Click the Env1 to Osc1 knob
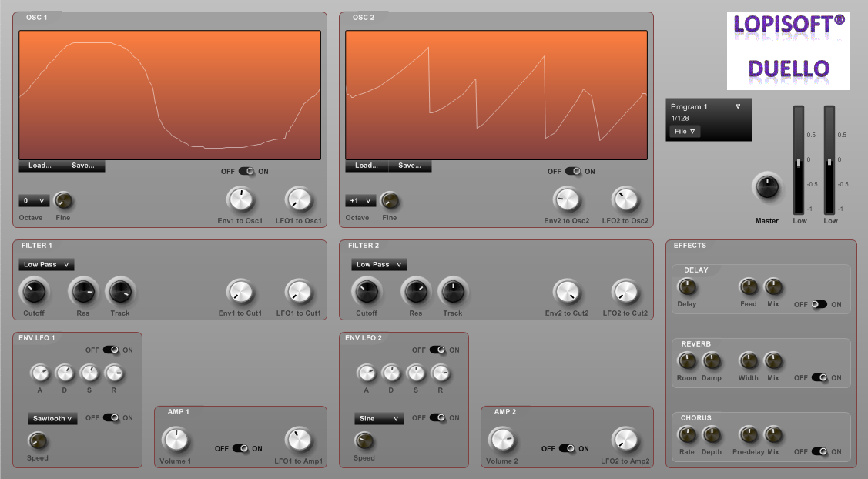 tap(240, 200)
